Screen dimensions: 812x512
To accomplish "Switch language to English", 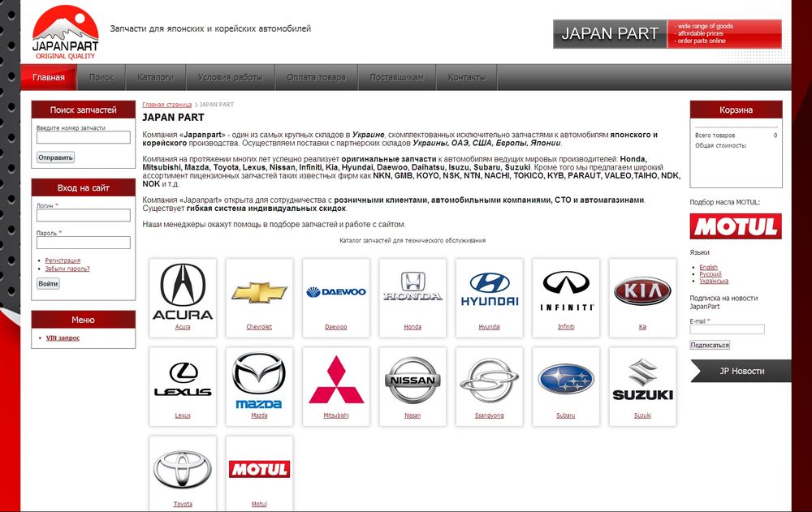I will [x=708, y=267].
